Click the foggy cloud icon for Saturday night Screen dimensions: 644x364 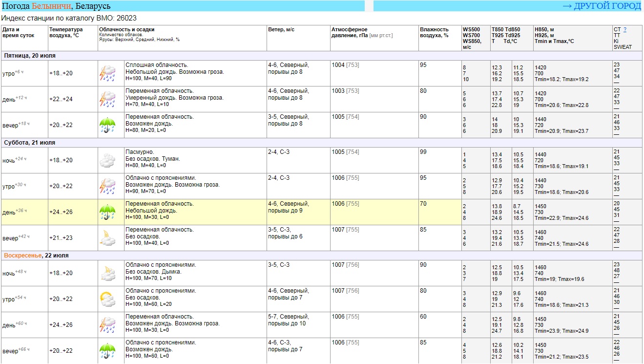107,160
